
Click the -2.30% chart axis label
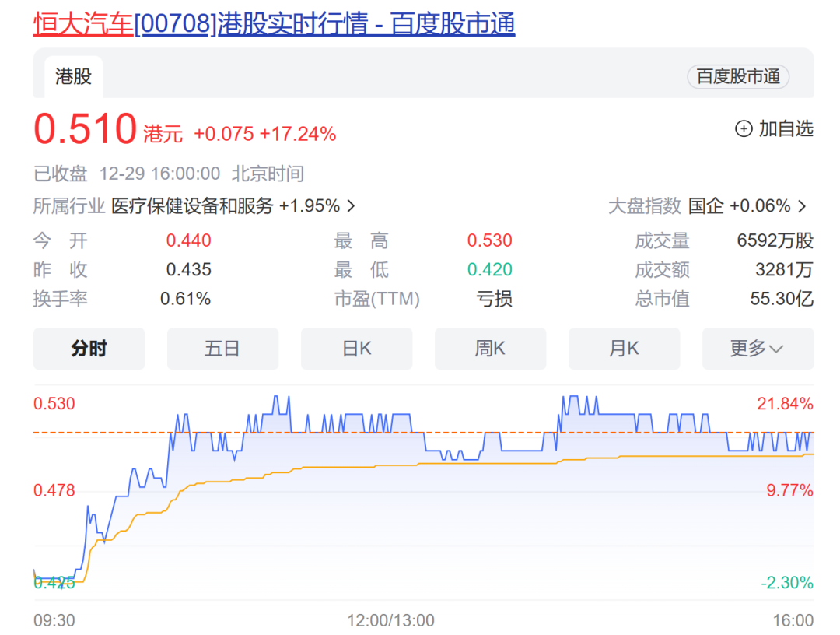[787, 583]
